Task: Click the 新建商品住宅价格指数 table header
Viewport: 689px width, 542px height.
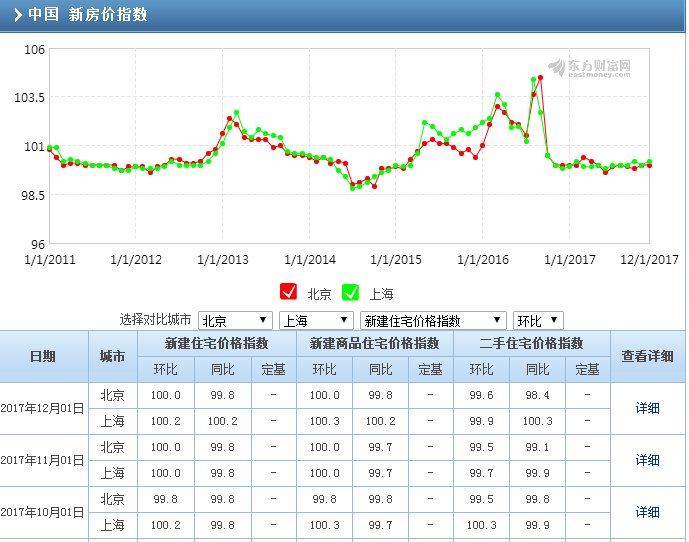Action: click(374, 343)
